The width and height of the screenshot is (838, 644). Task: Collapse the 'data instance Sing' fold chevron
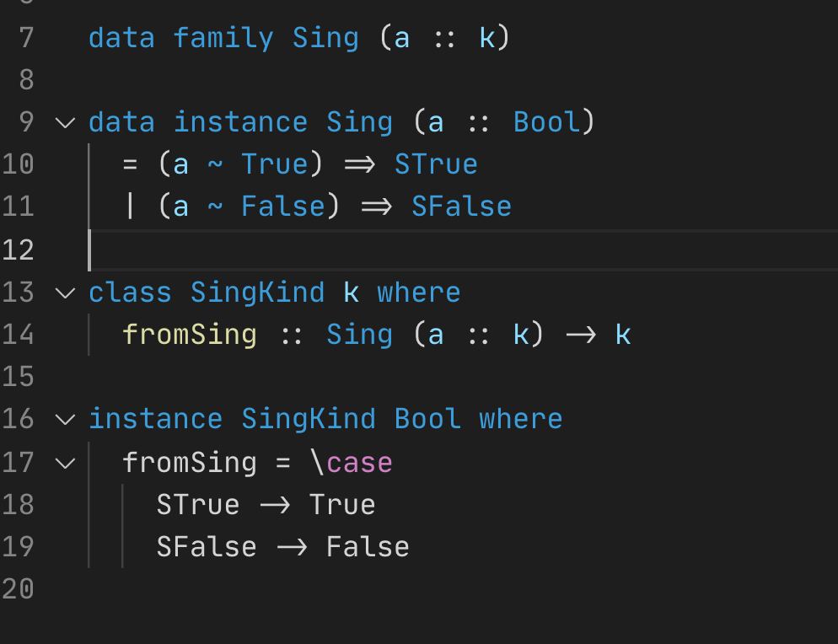[x=65, y=123]
